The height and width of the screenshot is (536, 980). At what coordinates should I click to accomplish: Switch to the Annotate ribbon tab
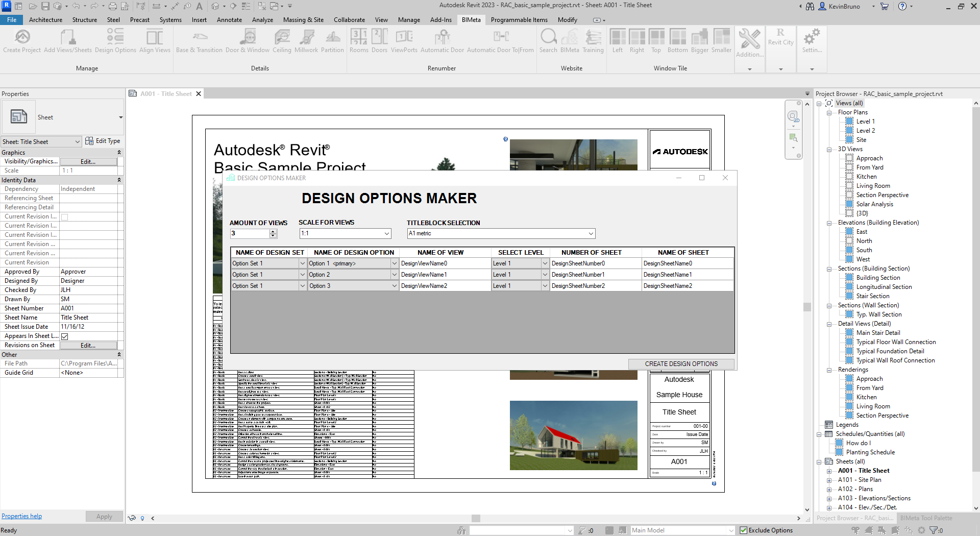pos(229,20)
